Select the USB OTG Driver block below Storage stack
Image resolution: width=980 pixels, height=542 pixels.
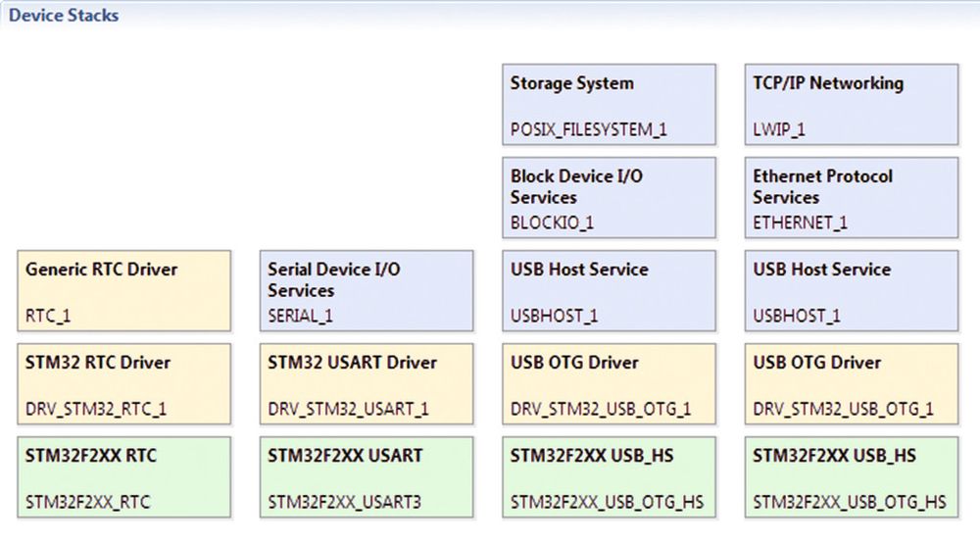pyautogui.click(x=609, y=384)
